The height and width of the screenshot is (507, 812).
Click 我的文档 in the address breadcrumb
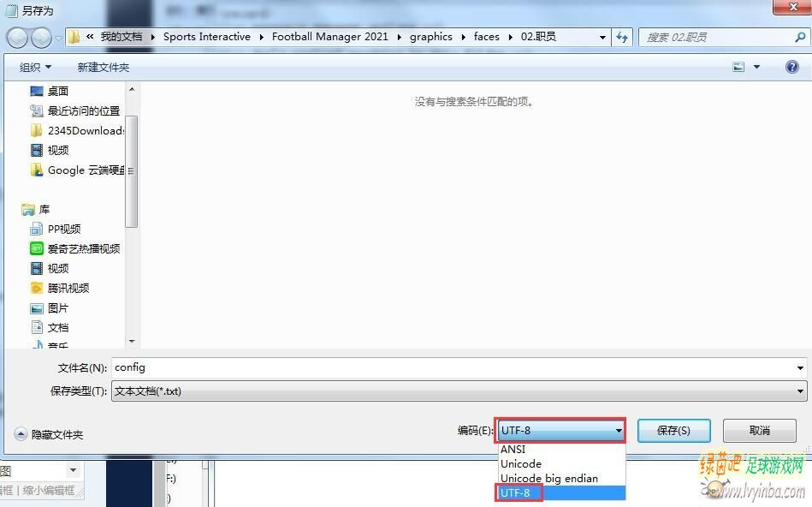(122, 37)
